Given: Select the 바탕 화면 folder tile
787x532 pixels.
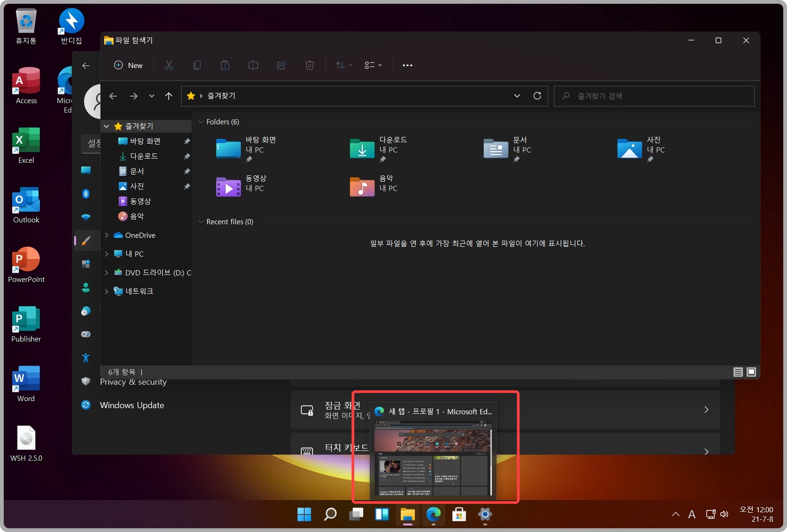Looking at the screenshot, I should (246, 149).
